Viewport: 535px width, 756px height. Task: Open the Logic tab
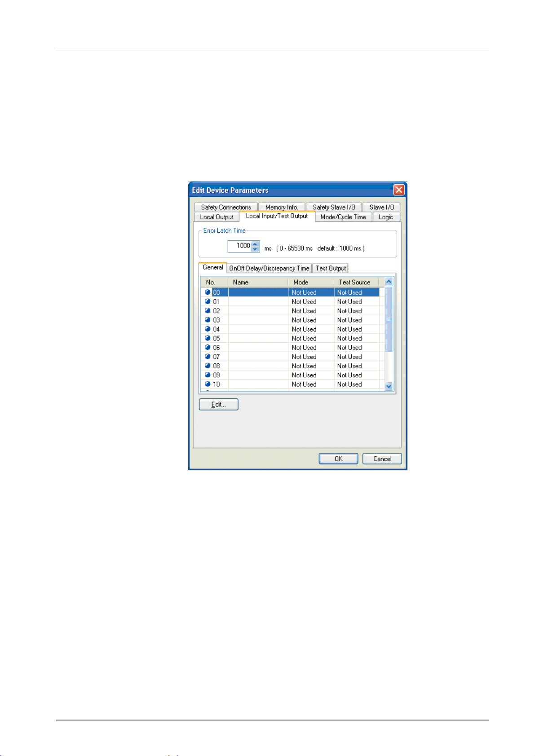(386, 217)
